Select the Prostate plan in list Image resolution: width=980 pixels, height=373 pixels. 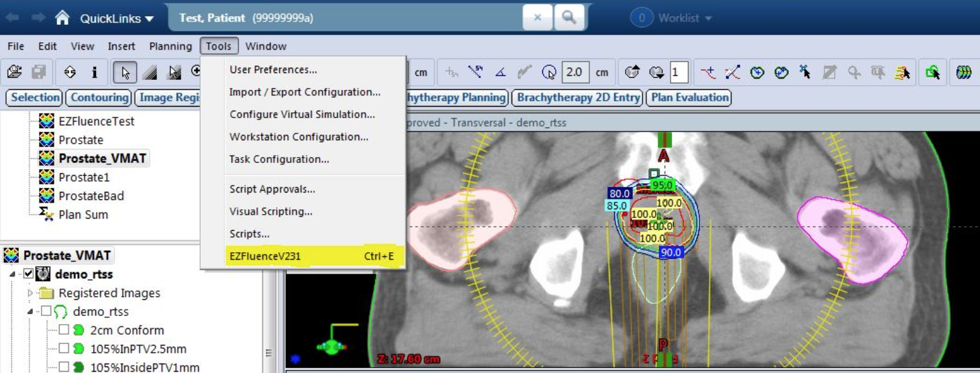pos(81,140)
